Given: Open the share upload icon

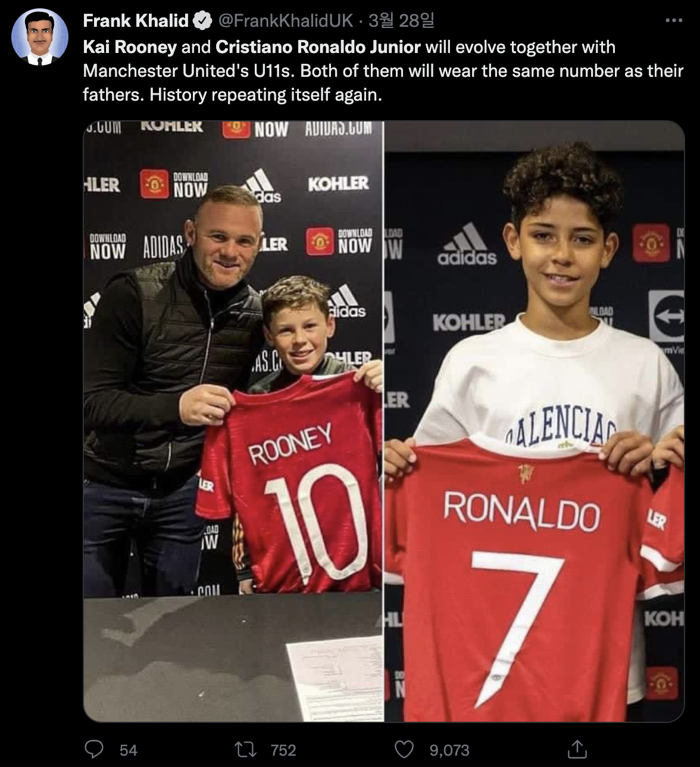Looking at the screenshot, I should (577, 749).
